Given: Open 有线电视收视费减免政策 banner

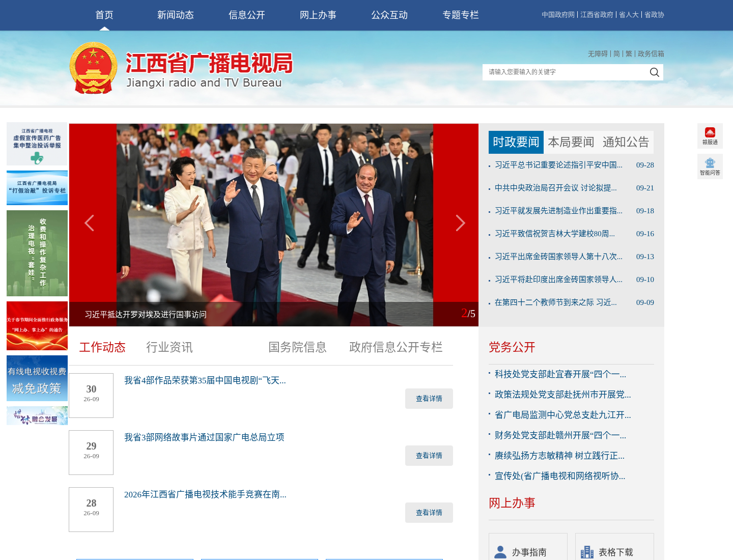Looking at the screenshot, I should coord(37,378).
